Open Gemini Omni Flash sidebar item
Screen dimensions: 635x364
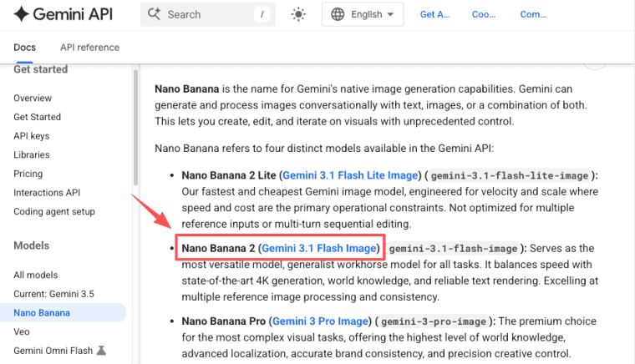(53, 351)
